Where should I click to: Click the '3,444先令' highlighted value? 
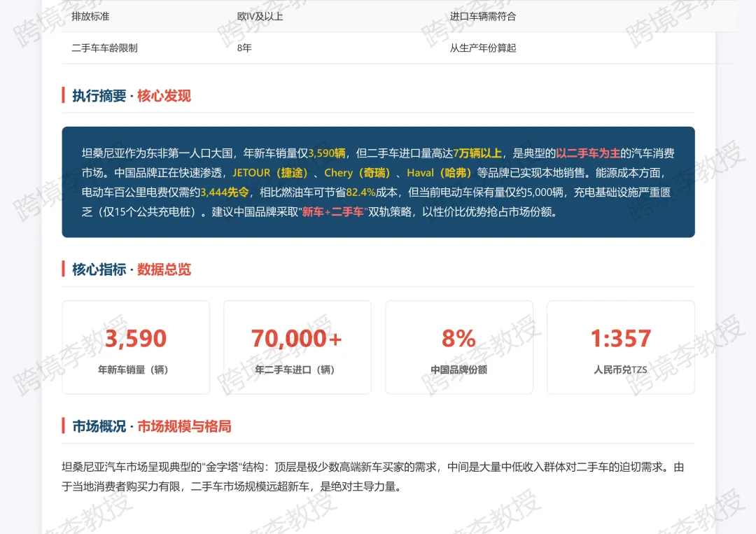click(x=225, y=192)
